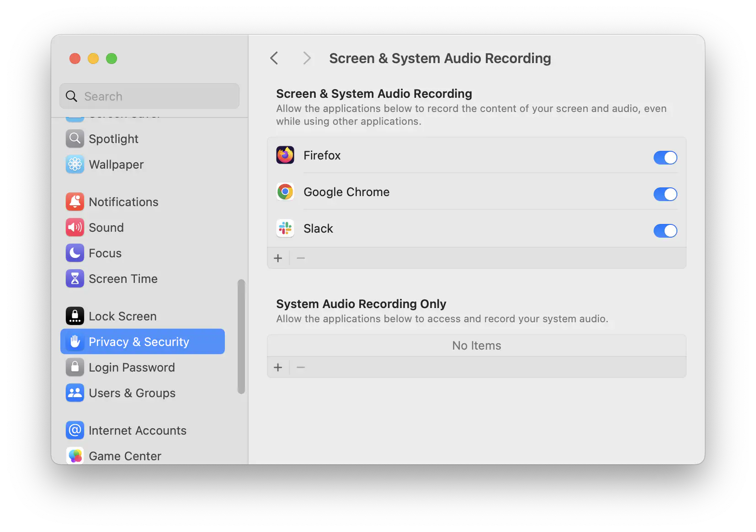This screenshot has height=532, width=756.
Task: Select the Firefox row label
Action: (x=322, y=155)
